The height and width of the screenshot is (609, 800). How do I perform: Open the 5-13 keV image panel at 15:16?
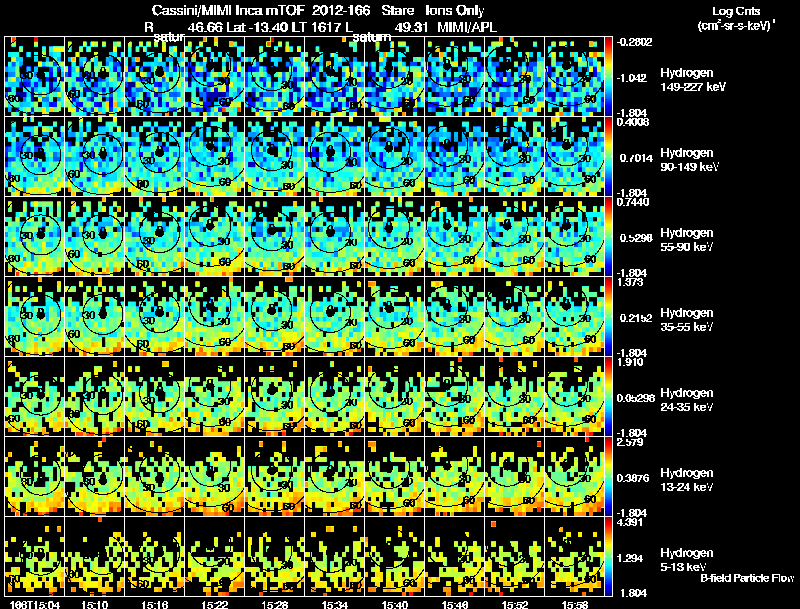click(x=155, y=557)
